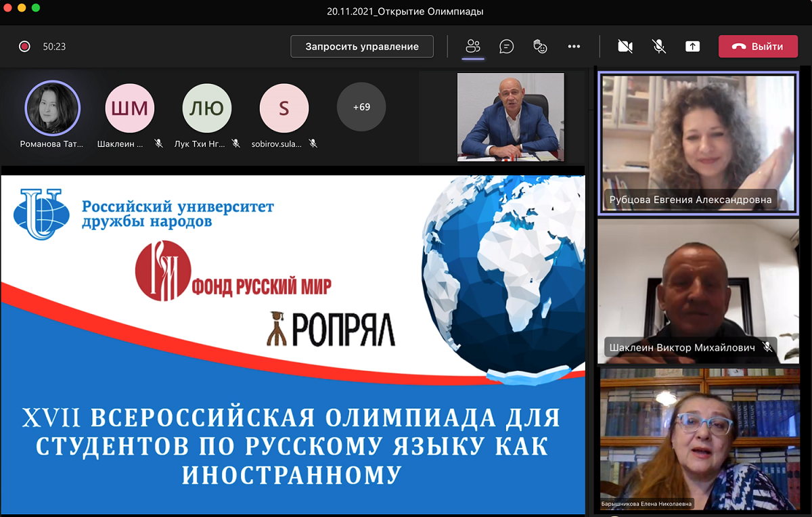Image resolution: width=812 pixels, height=517 pixels.
Task: Minimize the window with the yellow button
Action: click(x=22, y=8)
